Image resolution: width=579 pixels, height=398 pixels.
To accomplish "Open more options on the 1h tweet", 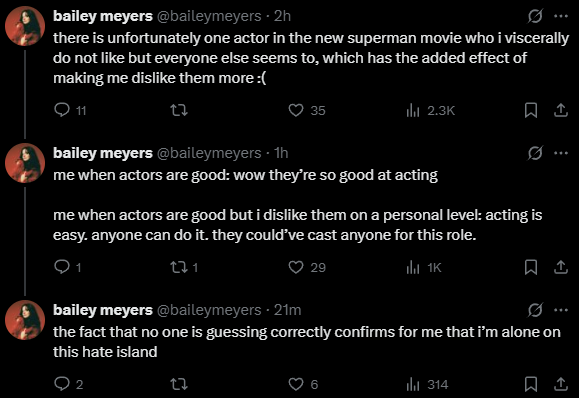I will (561, 153).
